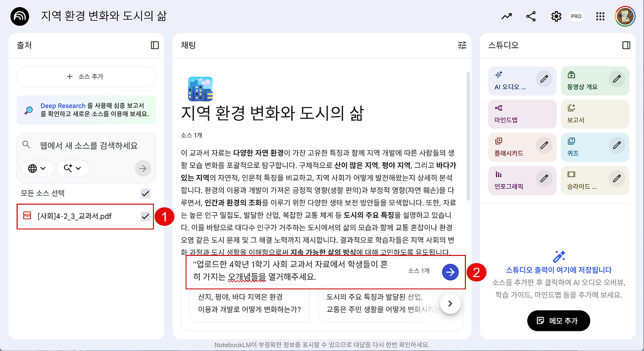Open the Google apps grid
644x351 pixels.
coord(600,16)
